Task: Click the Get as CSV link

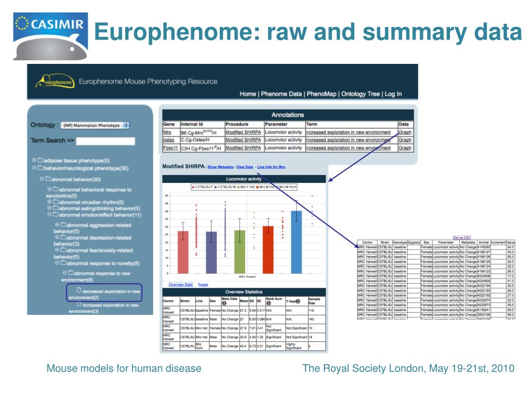Action: pyautogui.click(x=462, y=238)
